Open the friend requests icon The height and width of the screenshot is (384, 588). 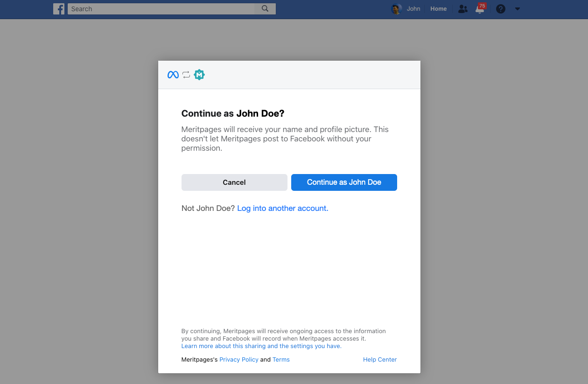click(462, 9)
